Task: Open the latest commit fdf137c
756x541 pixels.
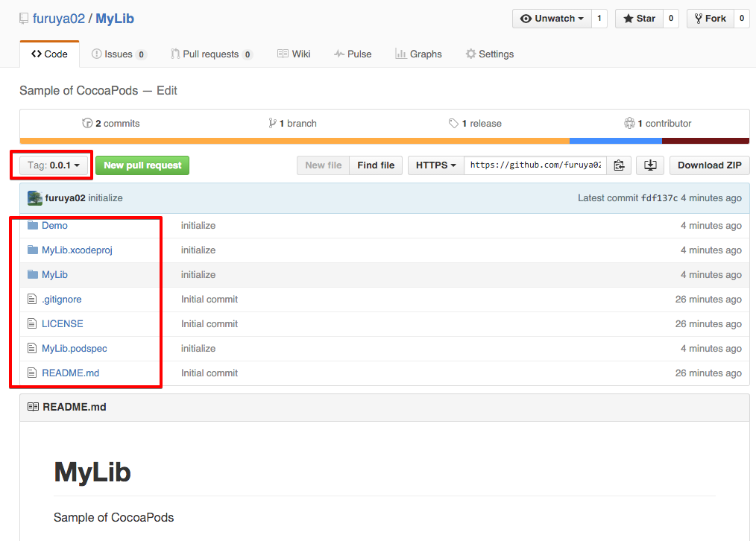Action: coord(659,198)
